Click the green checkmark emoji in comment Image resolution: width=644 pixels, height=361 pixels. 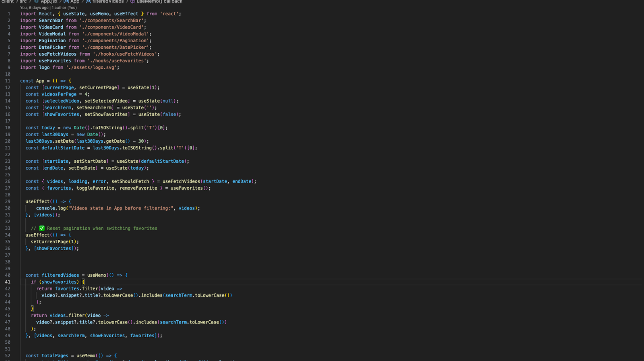click(x=41, y=228)
